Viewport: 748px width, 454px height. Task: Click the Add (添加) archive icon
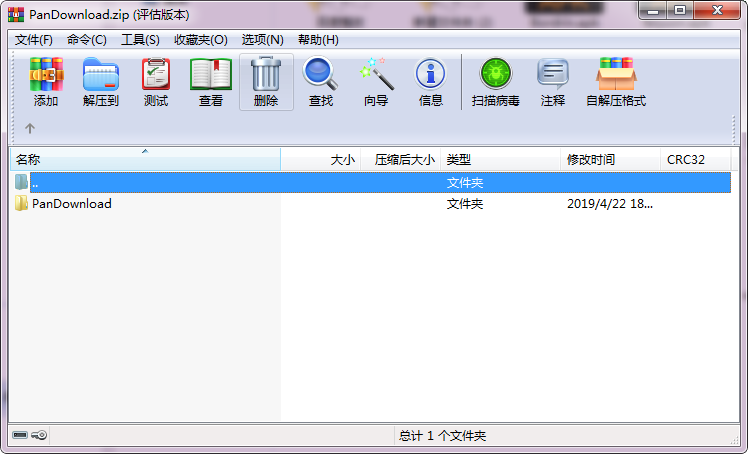click(46, 74)
